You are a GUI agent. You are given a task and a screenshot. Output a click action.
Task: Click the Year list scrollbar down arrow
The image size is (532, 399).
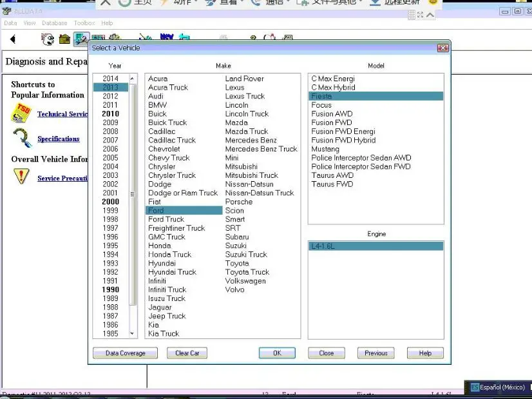tap(134, 333)
